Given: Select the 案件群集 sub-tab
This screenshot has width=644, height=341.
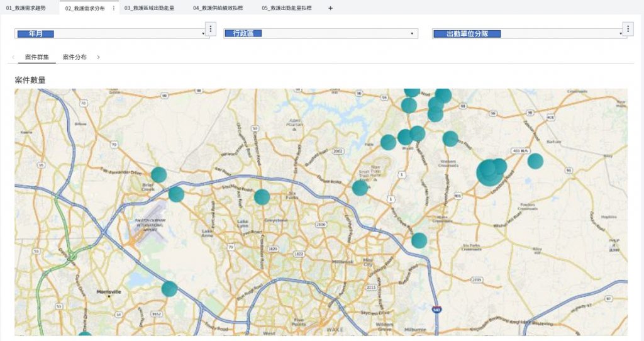Looking at the screenshot, I should [x=37, y=57].
